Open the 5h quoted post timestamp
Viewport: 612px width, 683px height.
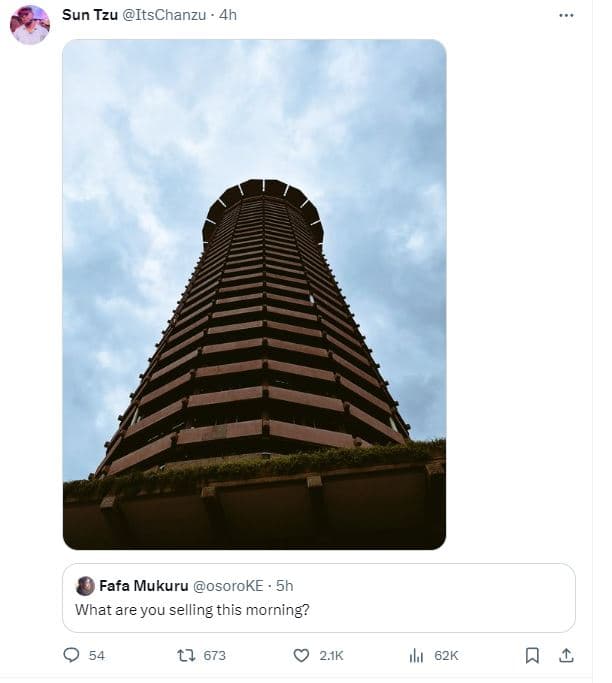click(284, 586)
